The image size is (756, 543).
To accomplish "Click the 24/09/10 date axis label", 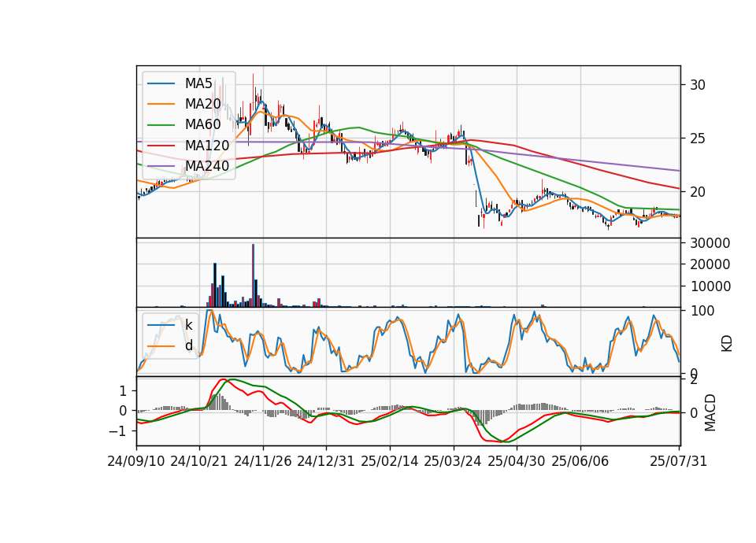I will tap(136, 462).
